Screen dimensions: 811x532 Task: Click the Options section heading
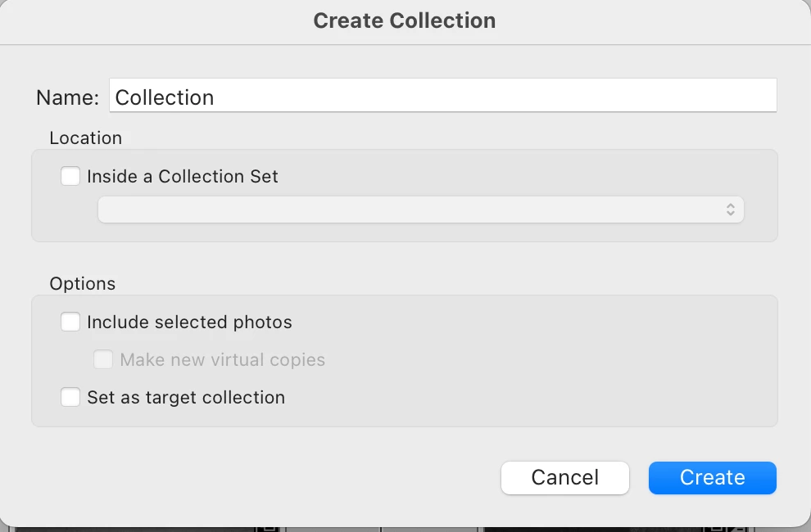tap(82, 283)
